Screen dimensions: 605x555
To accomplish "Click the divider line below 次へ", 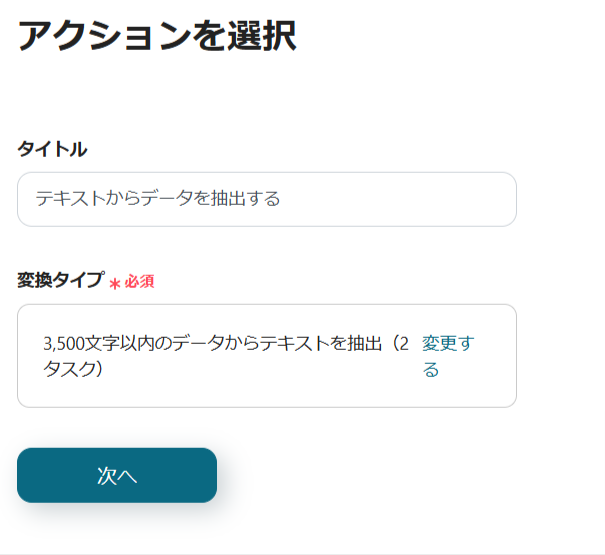I will tap(302, 553).
